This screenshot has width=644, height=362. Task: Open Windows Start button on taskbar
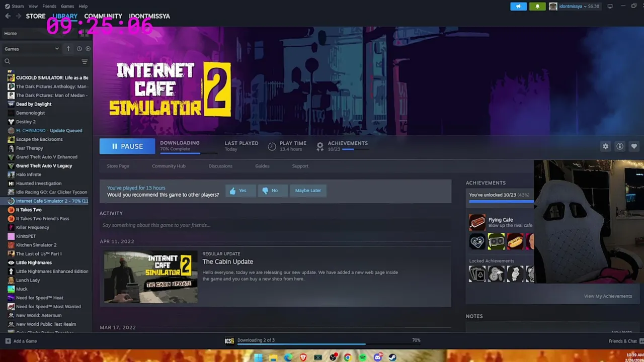[258, 357]
